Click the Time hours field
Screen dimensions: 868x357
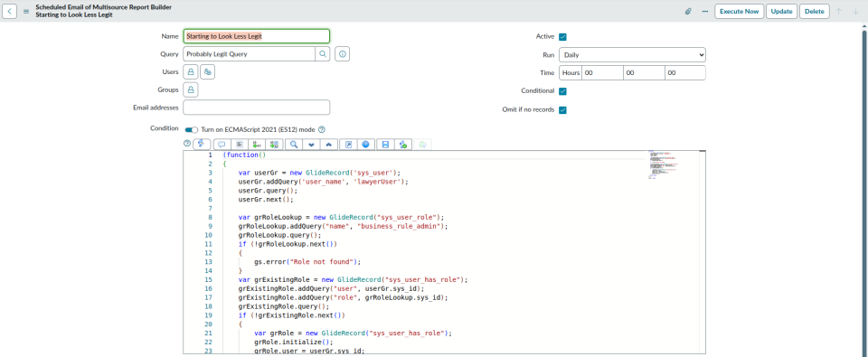[602, 72]
